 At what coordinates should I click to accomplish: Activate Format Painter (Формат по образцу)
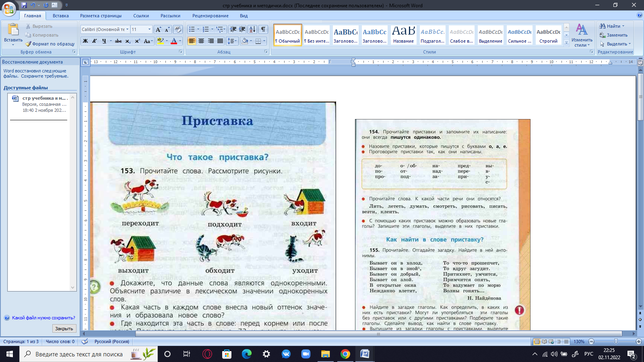pyautogui.click(x=50, y=44)
